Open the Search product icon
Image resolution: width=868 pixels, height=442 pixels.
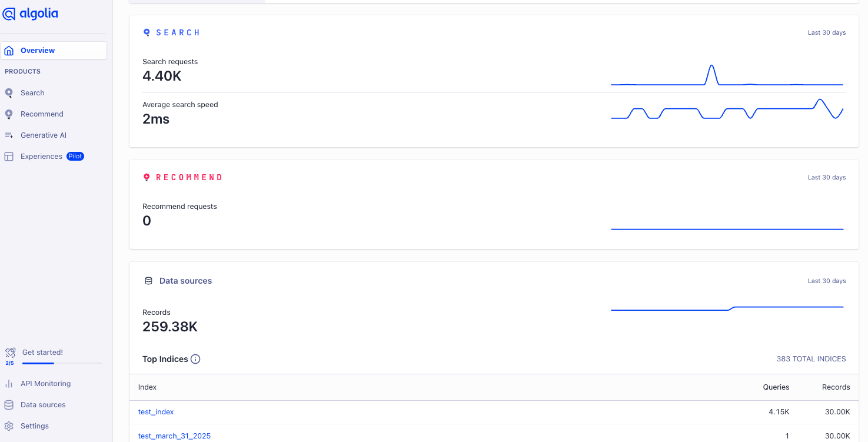[9, 93]
